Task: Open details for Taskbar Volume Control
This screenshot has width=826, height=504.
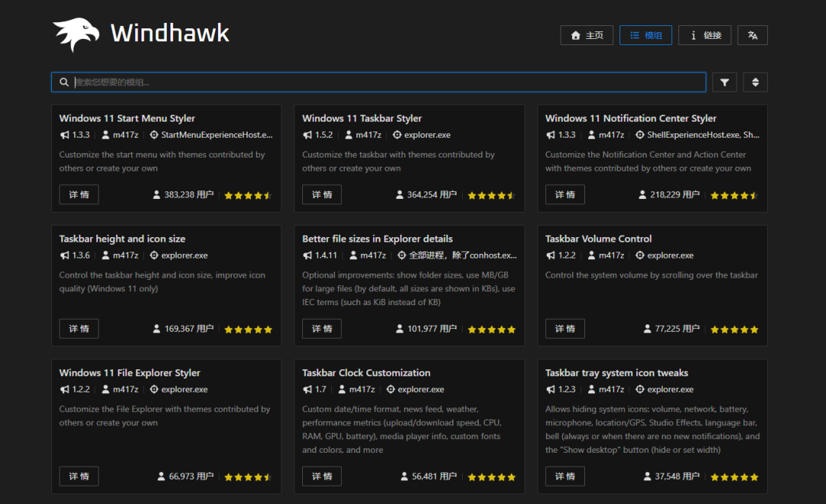Action: pos(564,329)
